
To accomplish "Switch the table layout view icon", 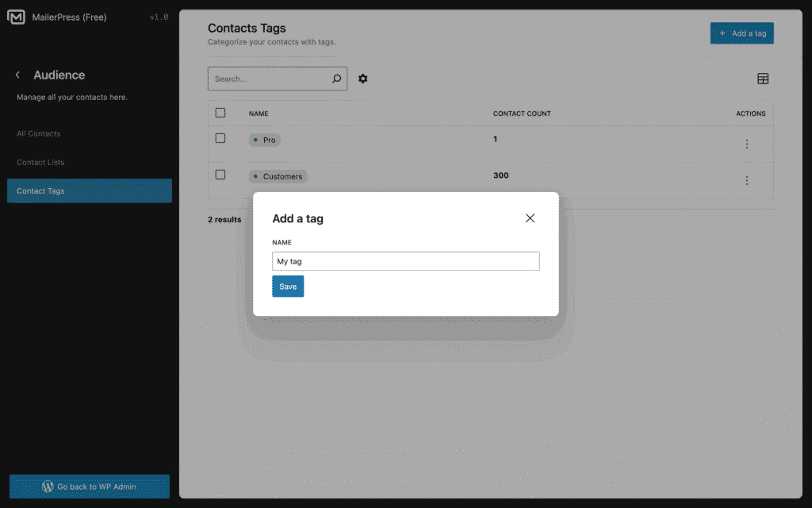I will 763,79.
